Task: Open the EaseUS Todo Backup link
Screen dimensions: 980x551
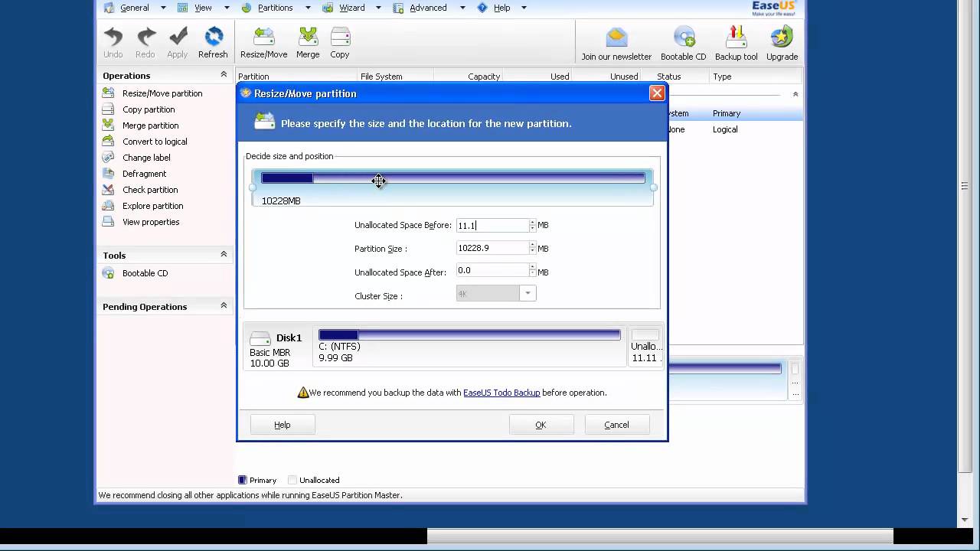Action: click(501, 393)
